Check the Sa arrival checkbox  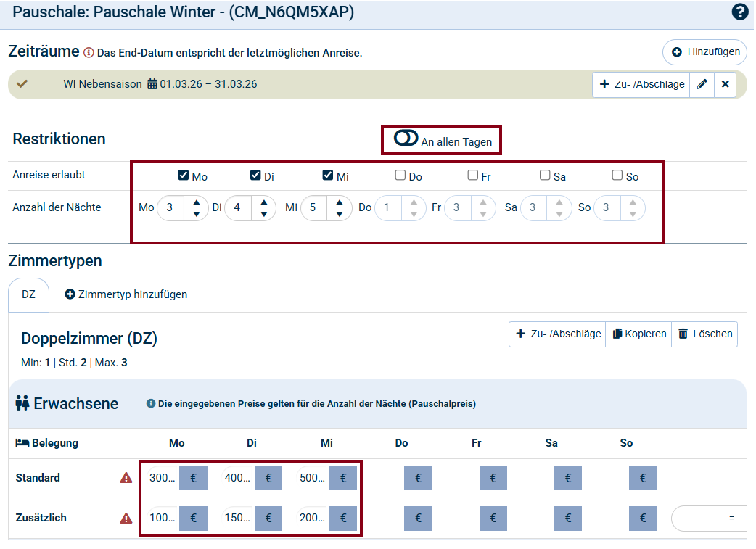545,176
